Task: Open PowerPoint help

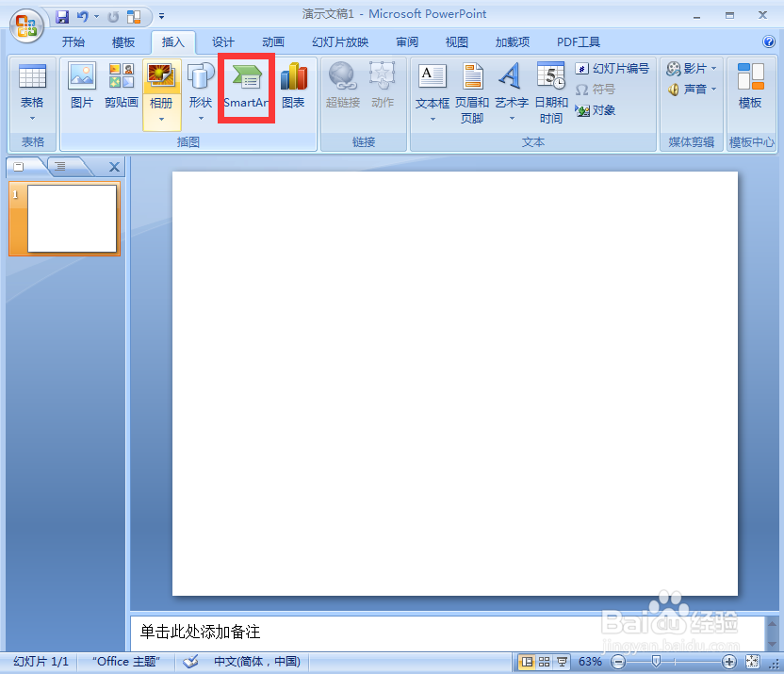Action: tap(769, 41)
